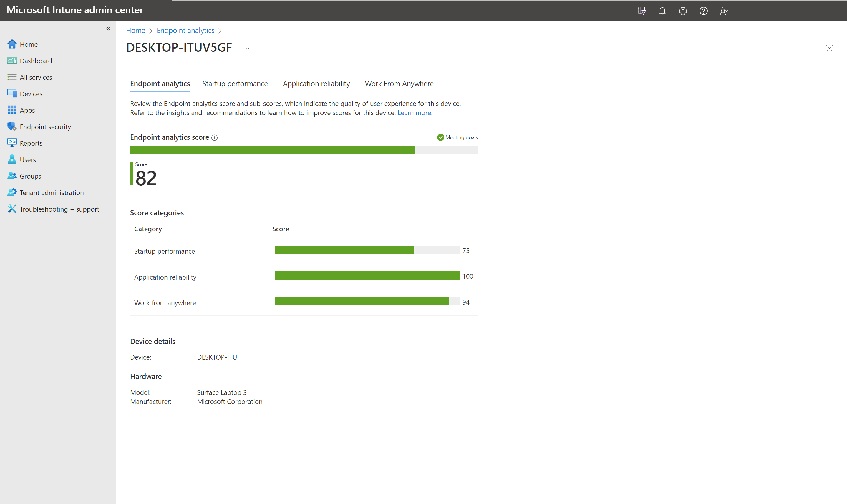Open the Devices sidebar item
The width and height of the screenshot is (847, 504).
31,94
